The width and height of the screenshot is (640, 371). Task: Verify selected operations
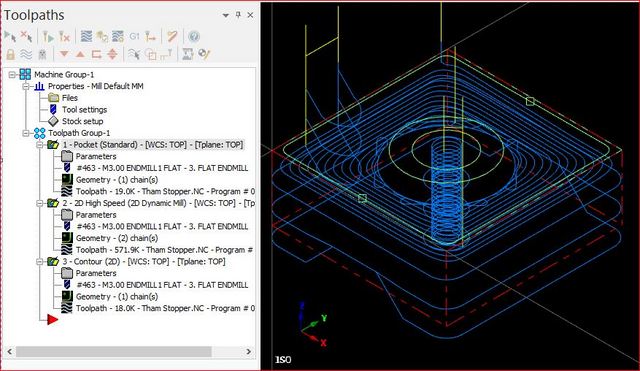coord(102,36)
